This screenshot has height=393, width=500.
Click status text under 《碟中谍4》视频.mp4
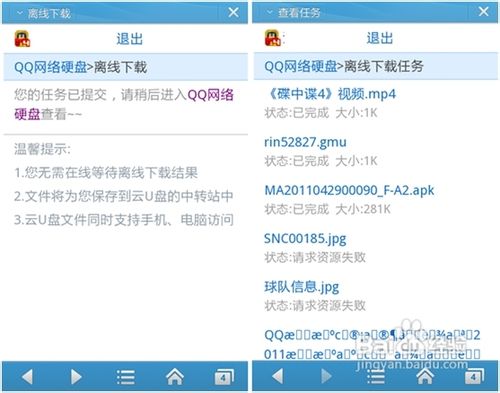(321, 113)
